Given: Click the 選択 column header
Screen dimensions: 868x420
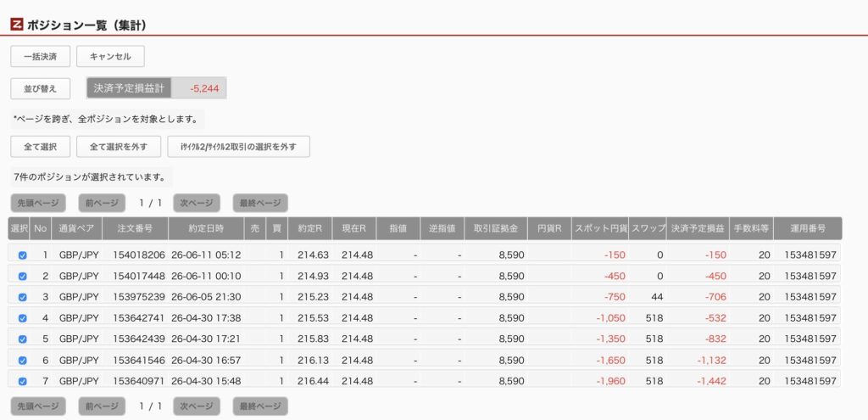Looking at the screenshot, I should pos(19,228).
